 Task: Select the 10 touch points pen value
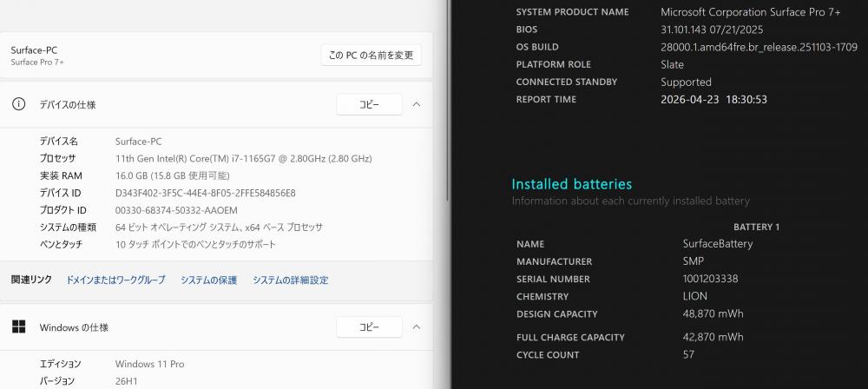(x=195, y=244)
